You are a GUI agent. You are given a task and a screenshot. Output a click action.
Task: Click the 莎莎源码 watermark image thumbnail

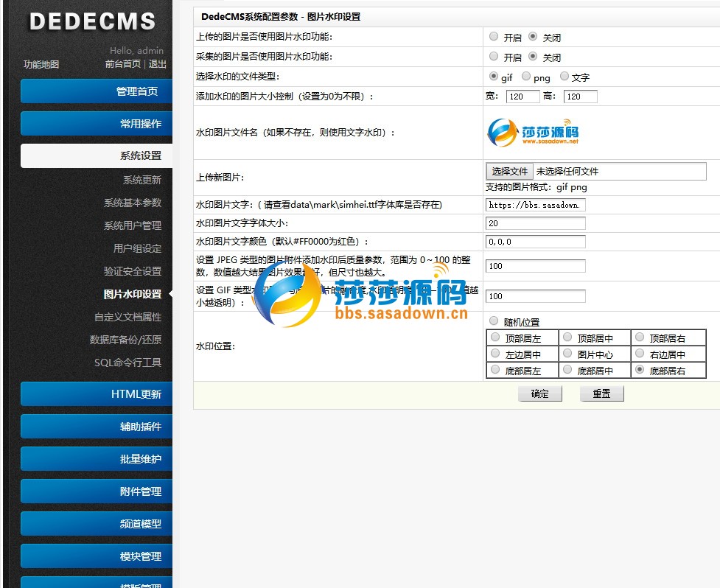click(x=533, y=133)
